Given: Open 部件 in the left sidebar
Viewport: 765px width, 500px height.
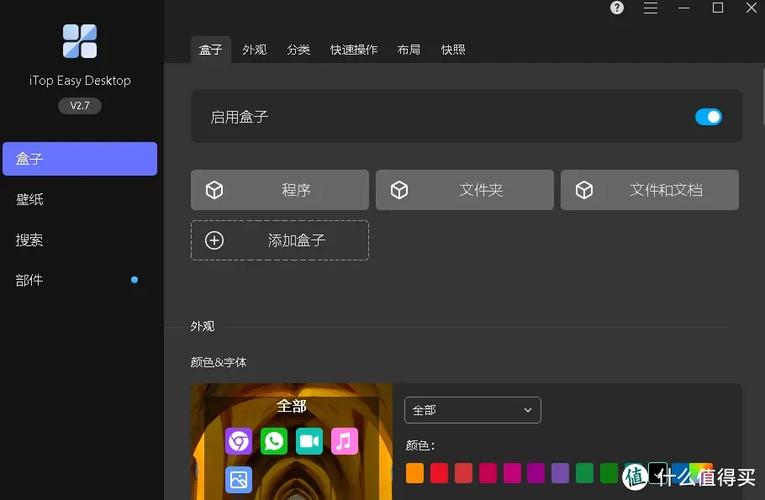Looking at the screenshot, I should click(x=80, y=280).
